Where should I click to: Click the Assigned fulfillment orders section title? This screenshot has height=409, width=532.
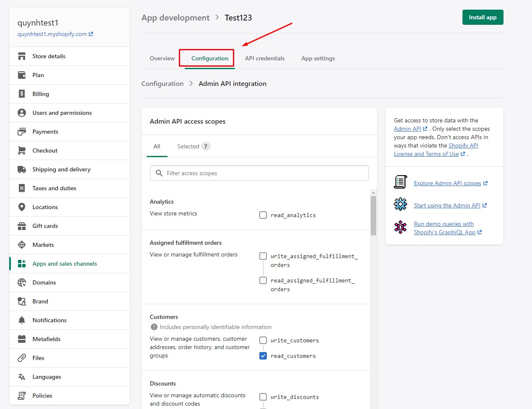coord(186,243)
